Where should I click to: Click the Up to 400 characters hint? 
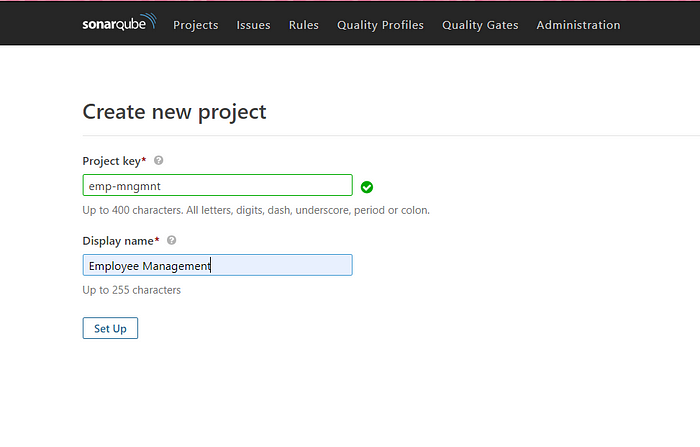256,210
